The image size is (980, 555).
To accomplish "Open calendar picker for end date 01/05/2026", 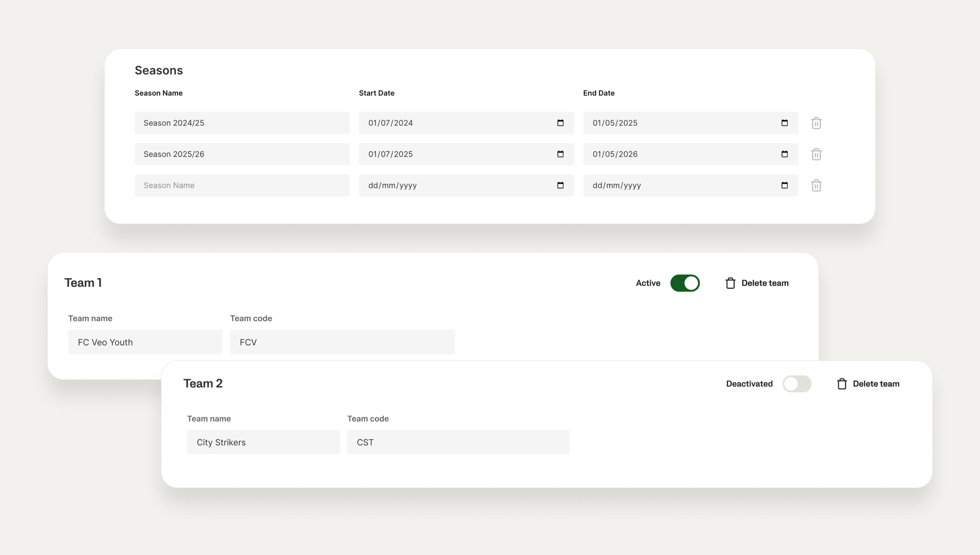I will (x=785, y=154).
